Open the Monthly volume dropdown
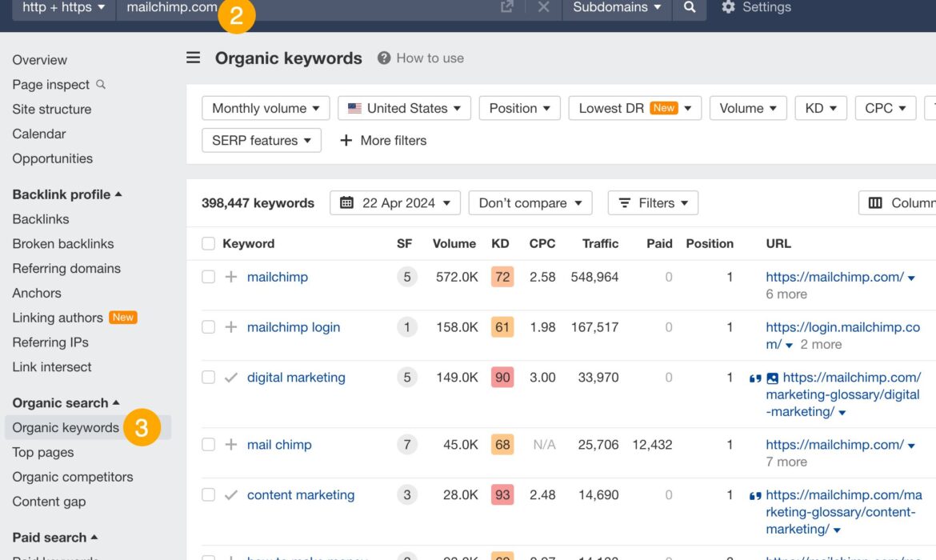936x560 pixels. (266, 108)
